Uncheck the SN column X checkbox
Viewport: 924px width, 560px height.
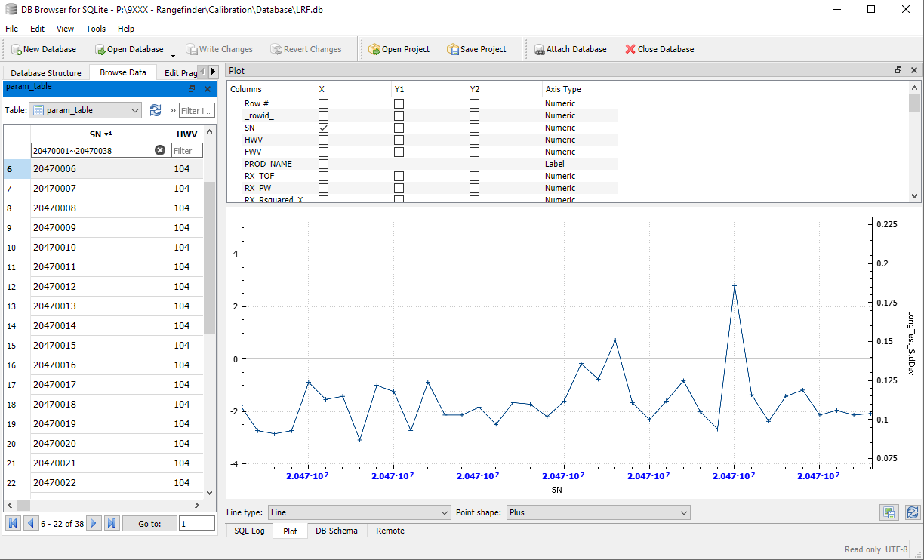coord(323,128)
